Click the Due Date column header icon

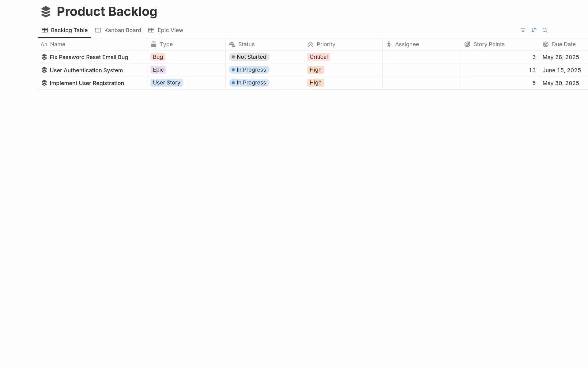click(546, 44)
